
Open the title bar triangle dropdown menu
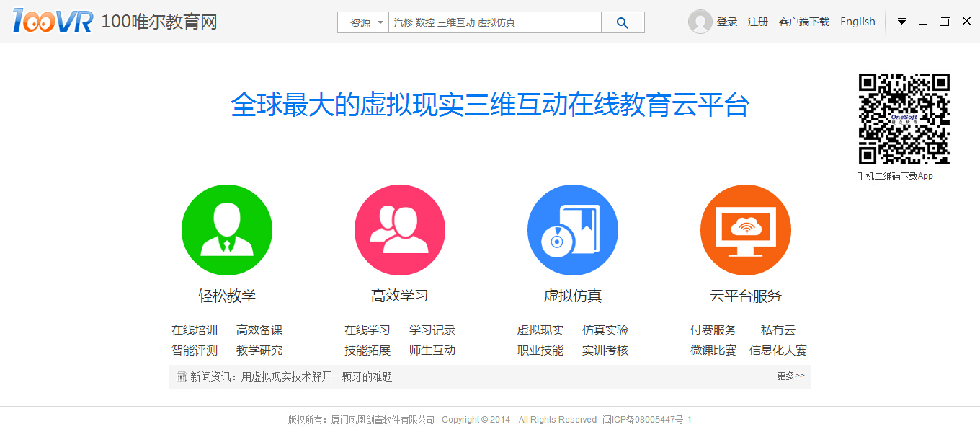point(901,22)
